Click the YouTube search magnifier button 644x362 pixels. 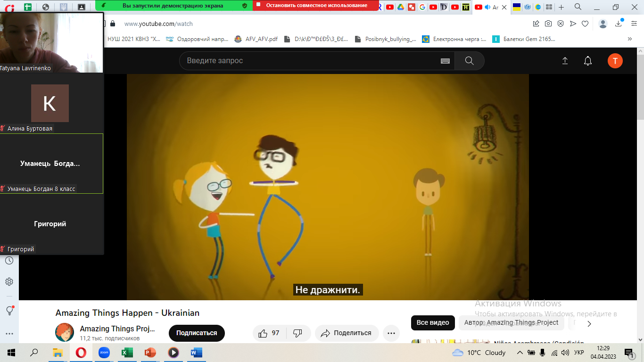pos(469,61)
